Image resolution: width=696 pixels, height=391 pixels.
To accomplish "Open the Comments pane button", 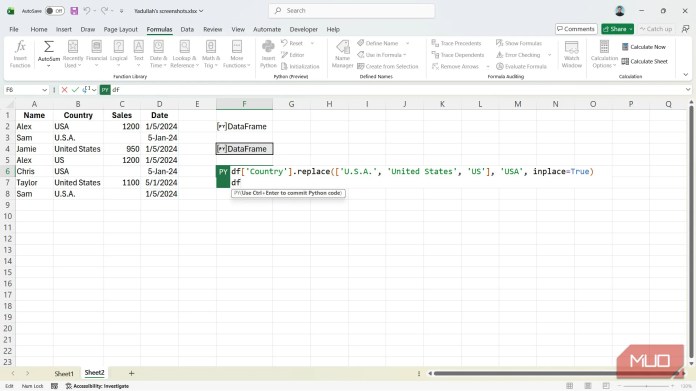I will coord(576,29).
